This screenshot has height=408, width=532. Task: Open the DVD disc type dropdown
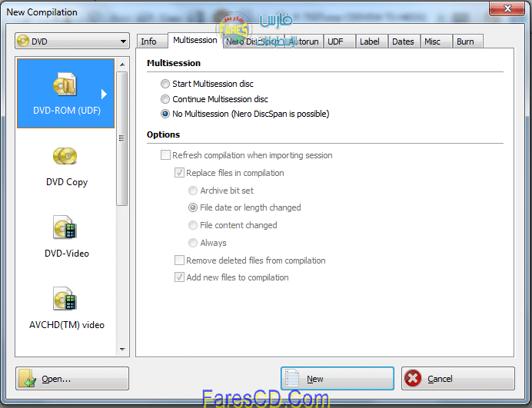pos(72,41)
